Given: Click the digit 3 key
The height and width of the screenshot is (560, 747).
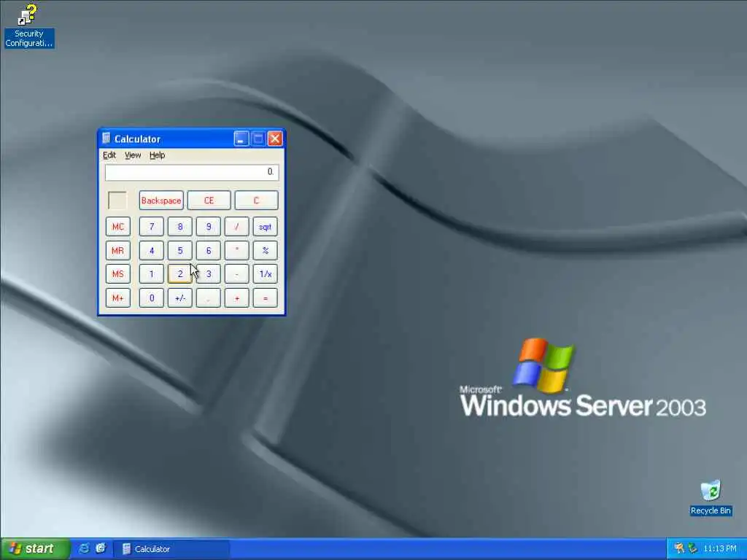Looking at the screenshot, I should pyautogui.click(x=209, y=274).
